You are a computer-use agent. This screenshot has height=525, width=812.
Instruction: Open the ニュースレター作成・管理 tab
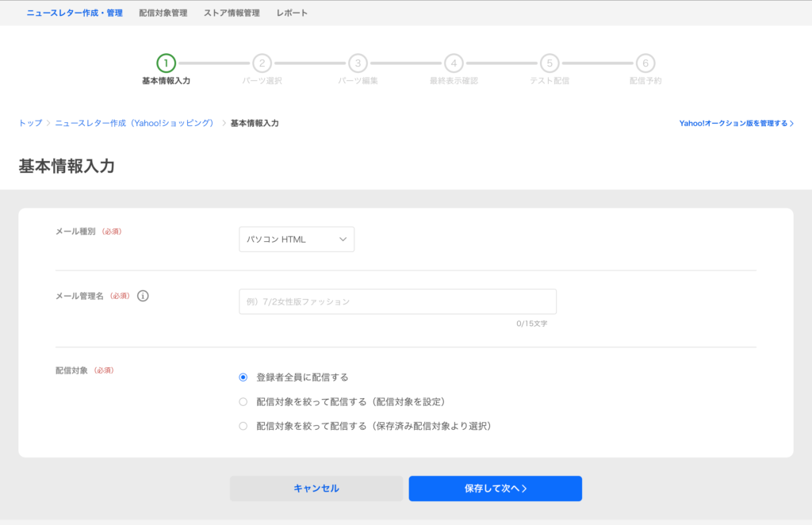[x=75, y=13]
